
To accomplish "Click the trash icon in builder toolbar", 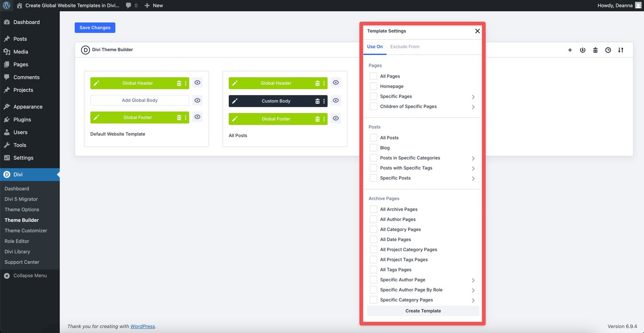I will pyautogui.click(x=595, y=50).
